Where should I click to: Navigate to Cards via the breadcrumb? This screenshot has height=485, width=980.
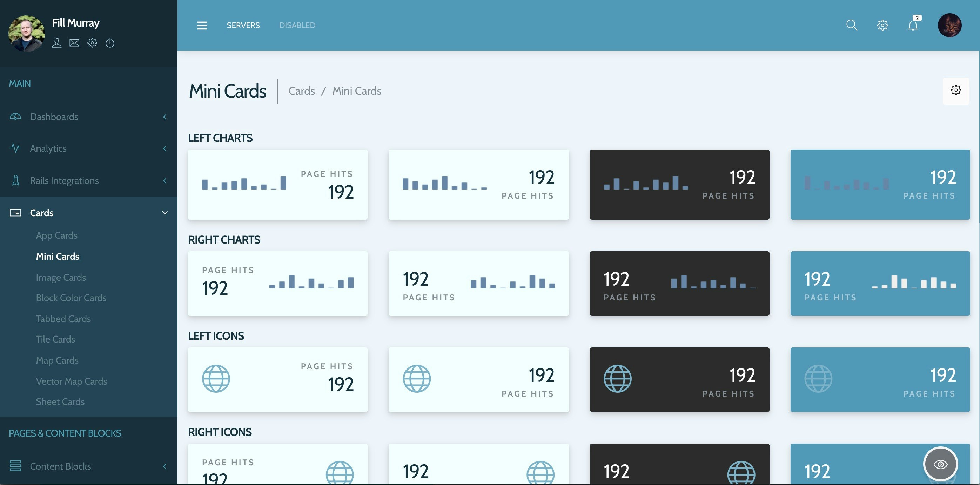point(302,91)
